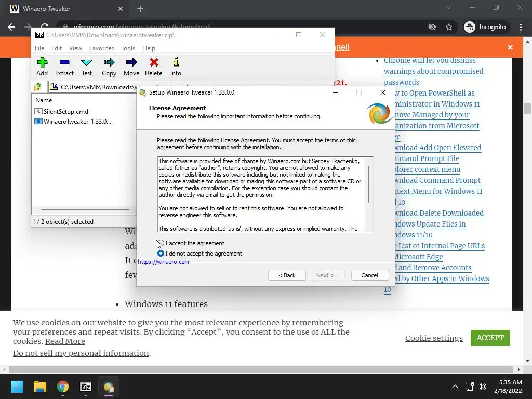Maximize the 7-Zip window
This screenshot has width=532, height=399.
pos(299,35)
